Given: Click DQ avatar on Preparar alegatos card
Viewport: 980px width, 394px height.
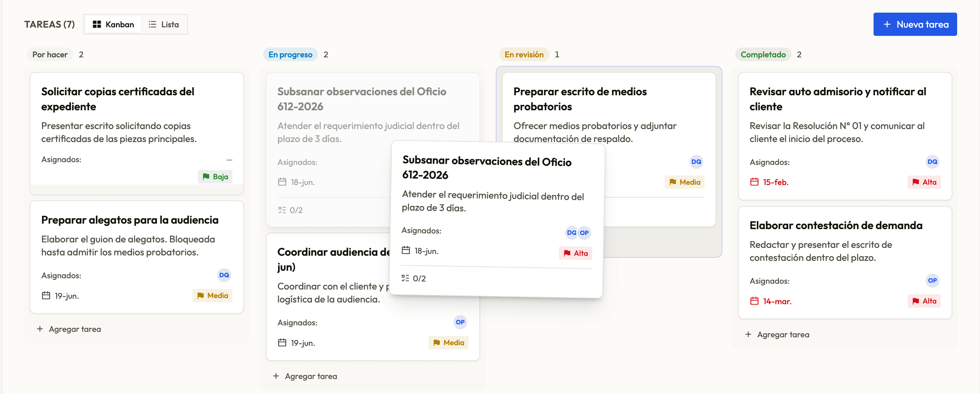Looking at the screenshot, I should (x=224, y=275).
